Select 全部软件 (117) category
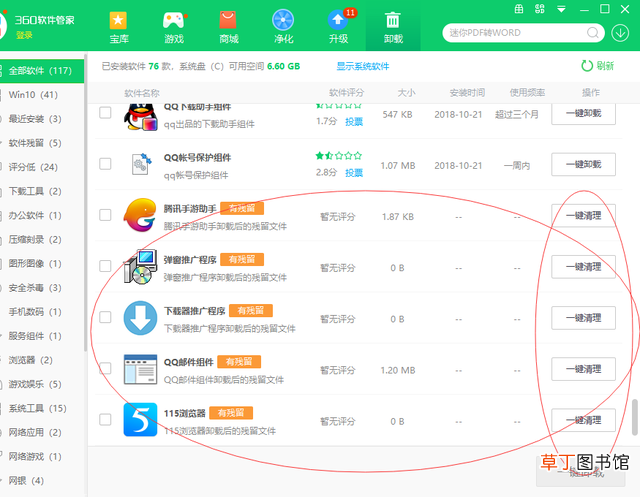Viewport: 640px width, 497px height. pos(42,71)
